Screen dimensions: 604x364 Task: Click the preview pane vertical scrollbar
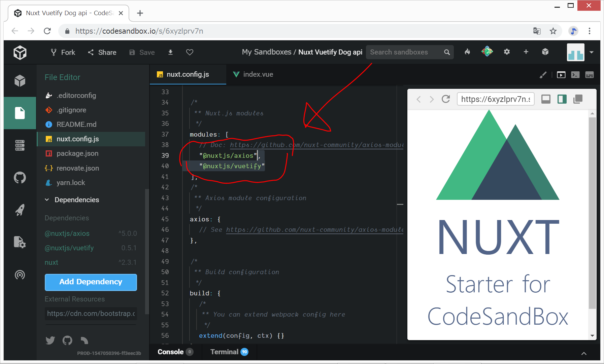(x=592, y=212)
